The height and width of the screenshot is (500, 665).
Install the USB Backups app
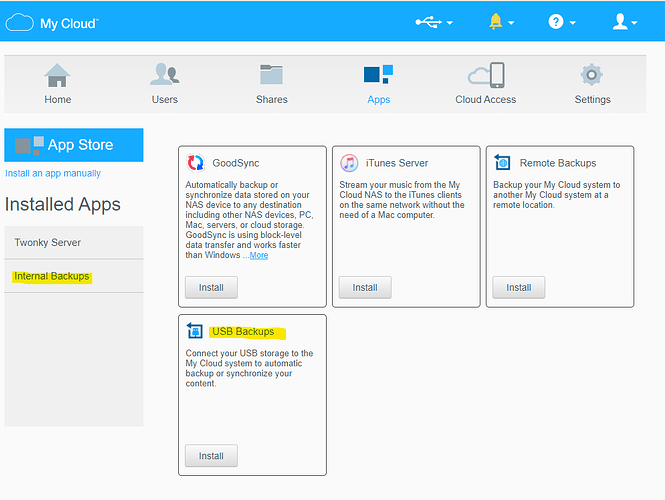[x=211, y=456]
